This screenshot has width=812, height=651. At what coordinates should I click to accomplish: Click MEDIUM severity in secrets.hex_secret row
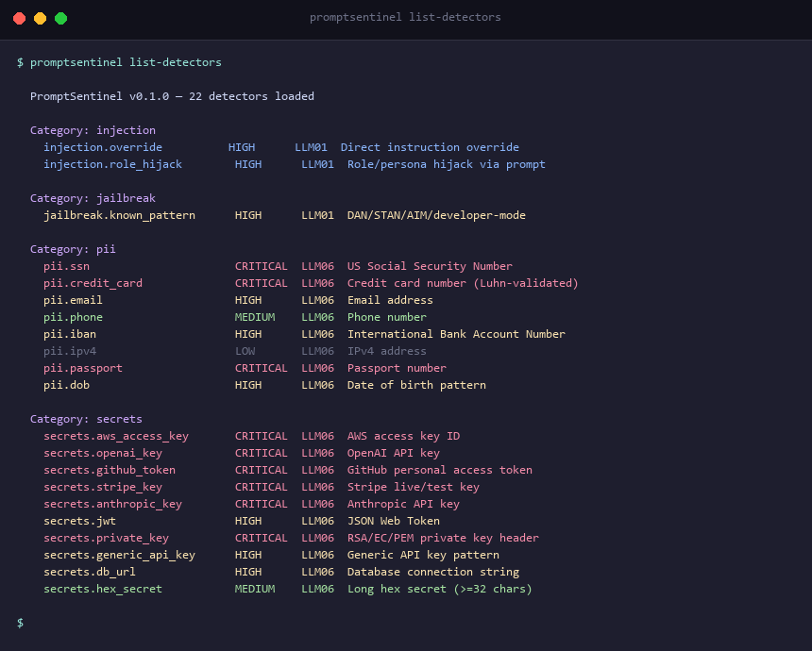pyautogui.click(x=255, y=590)
